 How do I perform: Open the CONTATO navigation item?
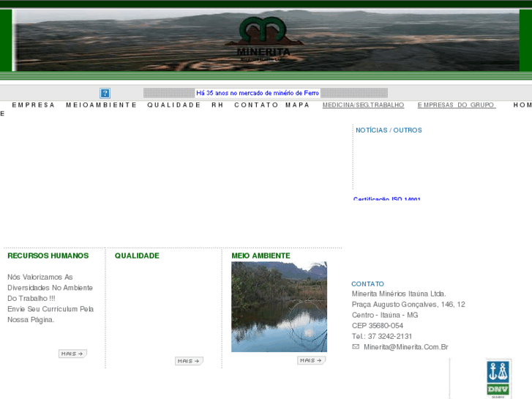click(x=256, y=105)
